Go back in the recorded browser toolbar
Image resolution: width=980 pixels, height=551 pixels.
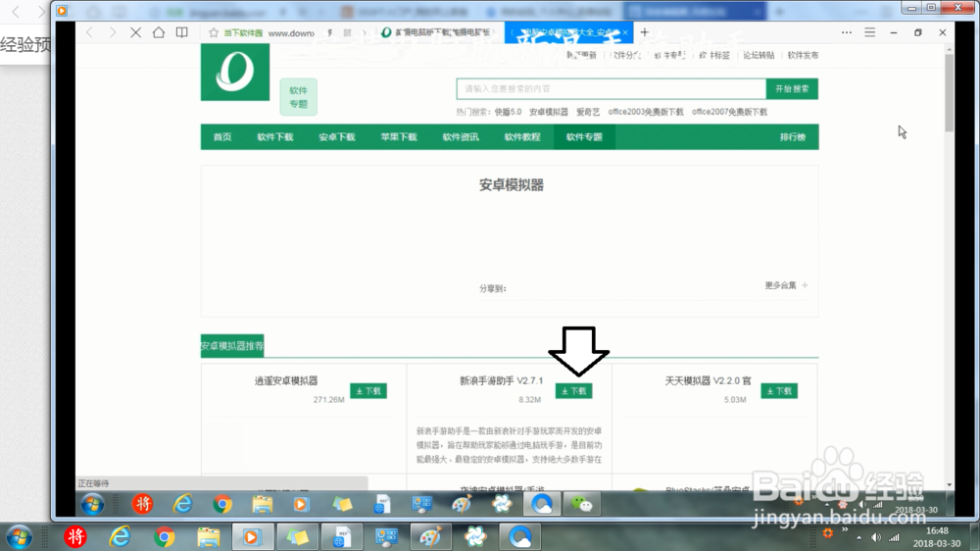point(90,32)
